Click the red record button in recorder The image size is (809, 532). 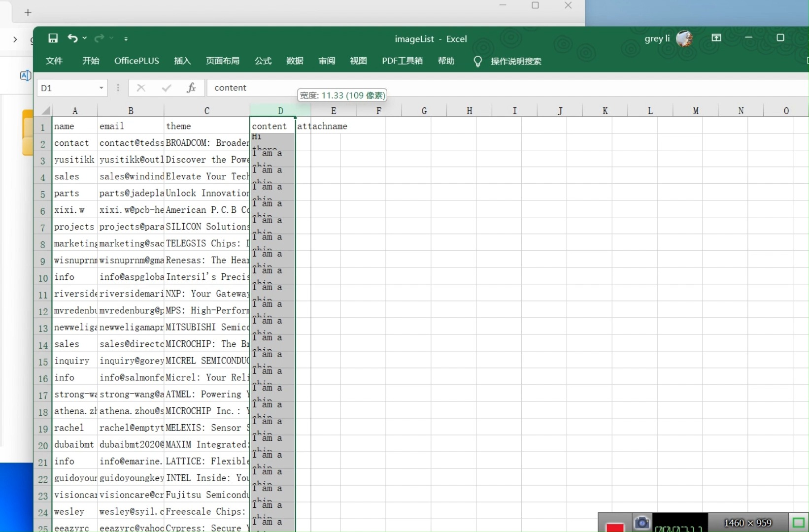[615, 527]
